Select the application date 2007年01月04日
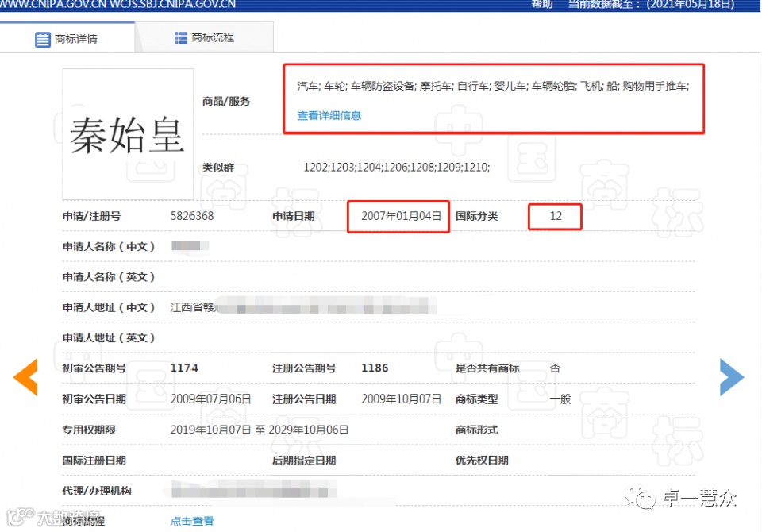 click(x=401, y=216)
